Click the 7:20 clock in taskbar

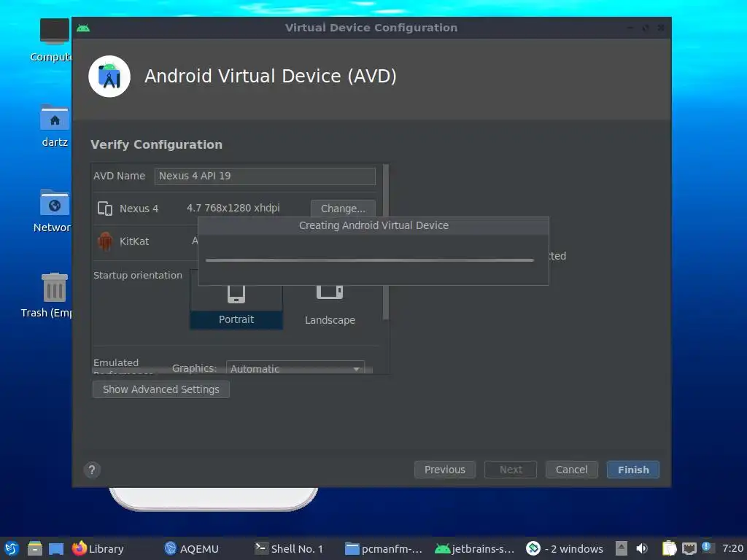click(732, 548)
